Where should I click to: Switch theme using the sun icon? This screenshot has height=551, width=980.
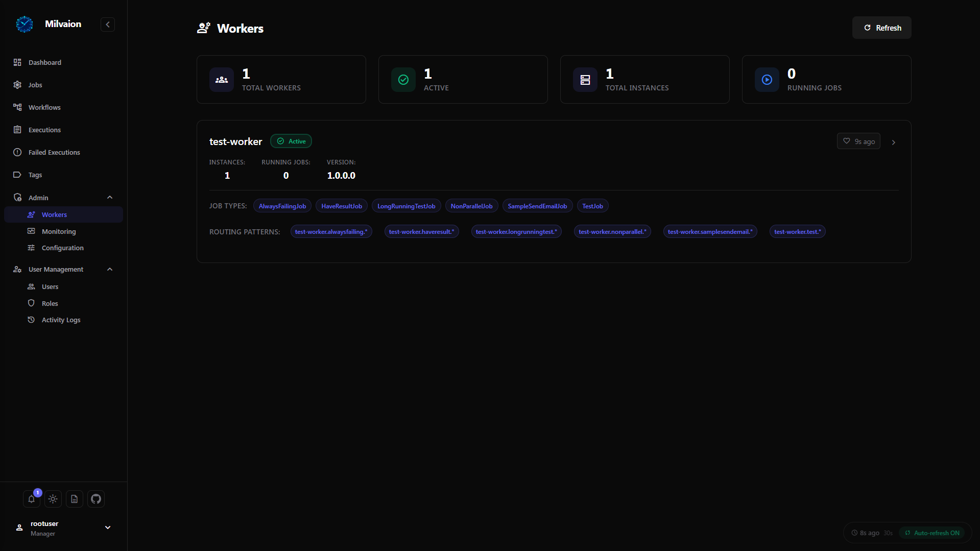pyautogui.click(x=53, y=499)
